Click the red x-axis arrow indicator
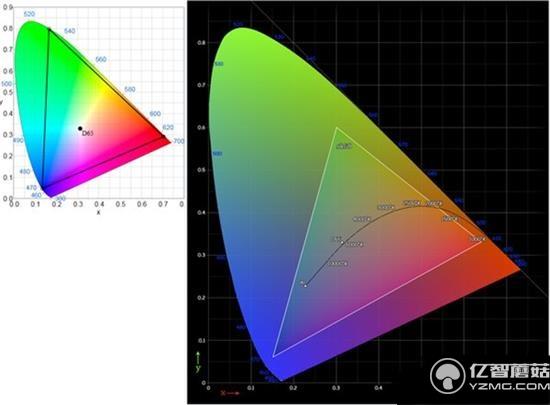Screen dimensions: 550x405 tap(230, 393)
